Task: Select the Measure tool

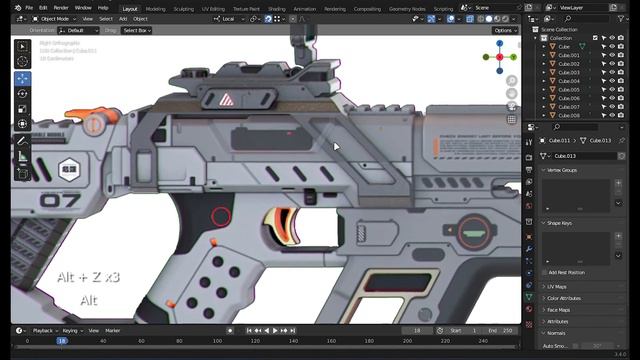Action: click(22, 157)
